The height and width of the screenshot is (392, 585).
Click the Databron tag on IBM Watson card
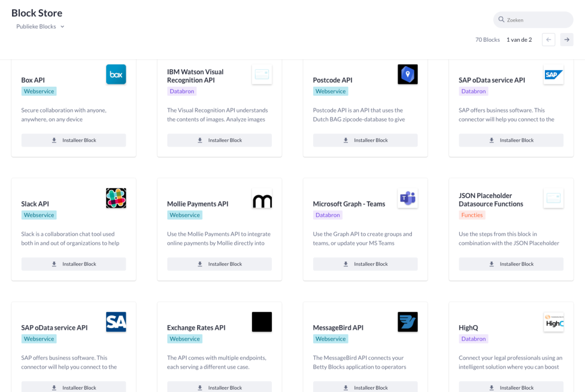pos(182,91)
